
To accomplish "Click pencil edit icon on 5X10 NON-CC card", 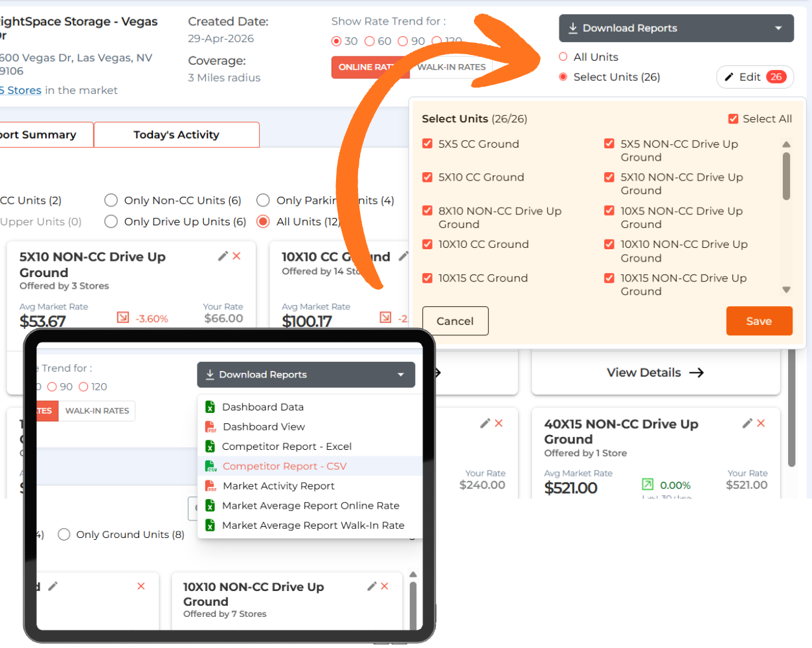I will tap(223, 256).
